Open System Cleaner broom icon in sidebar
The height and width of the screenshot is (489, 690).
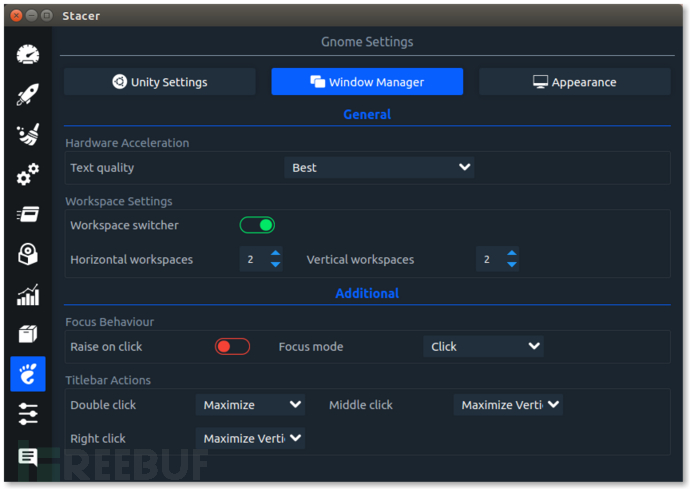pos(28,134)
